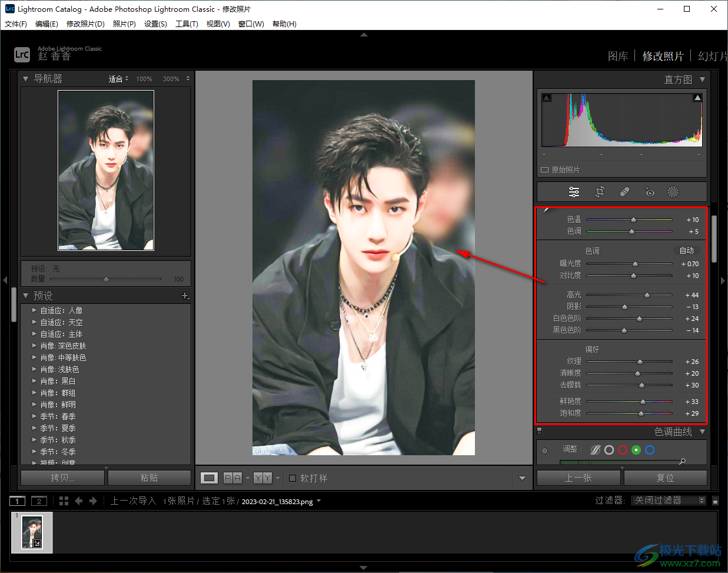Select the Healing bandage tool
The width and height of the screenshot is (728, 573).
point(624,192)
